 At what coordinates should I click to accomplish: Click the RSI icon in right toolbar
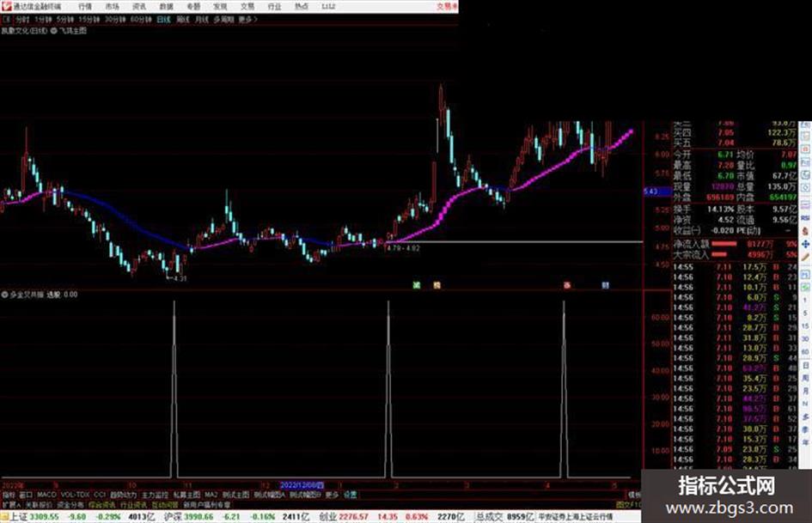805,217
